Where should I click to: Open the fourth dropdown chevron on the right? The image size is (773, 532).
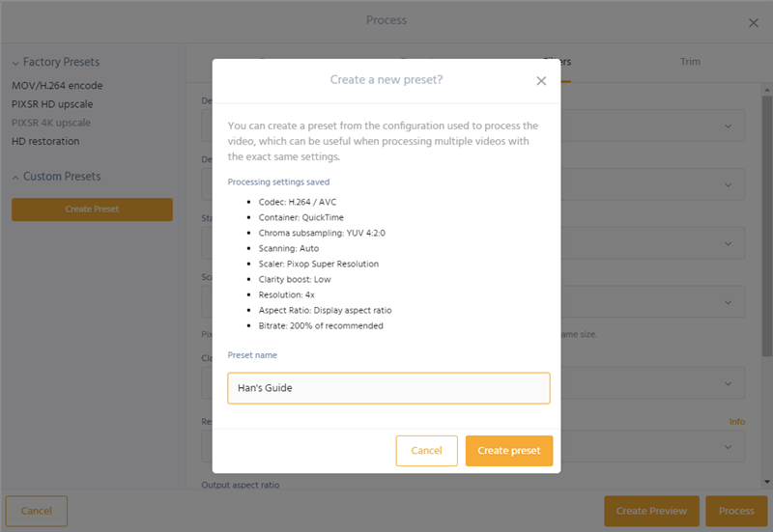click(729, 302)
